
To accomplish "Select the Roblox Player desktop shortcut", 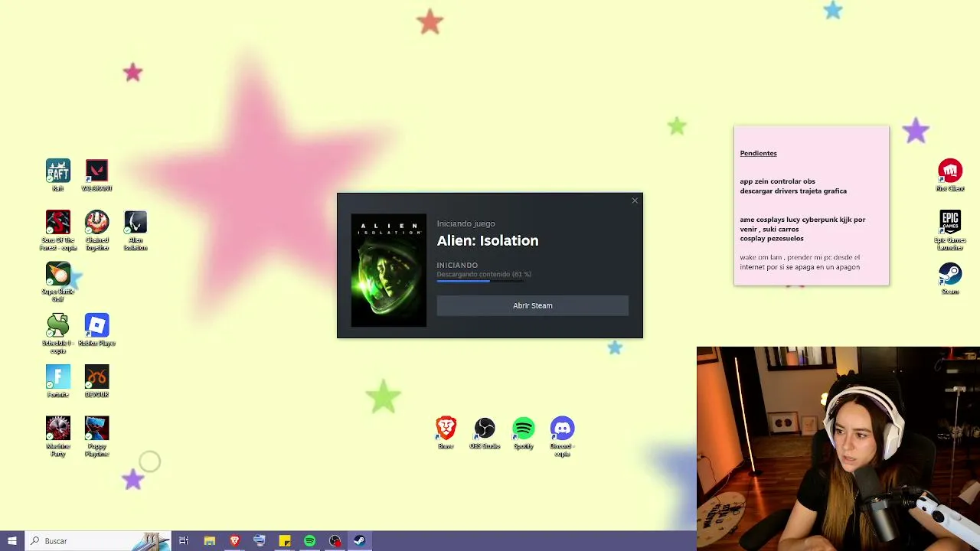I will [97, 330].
